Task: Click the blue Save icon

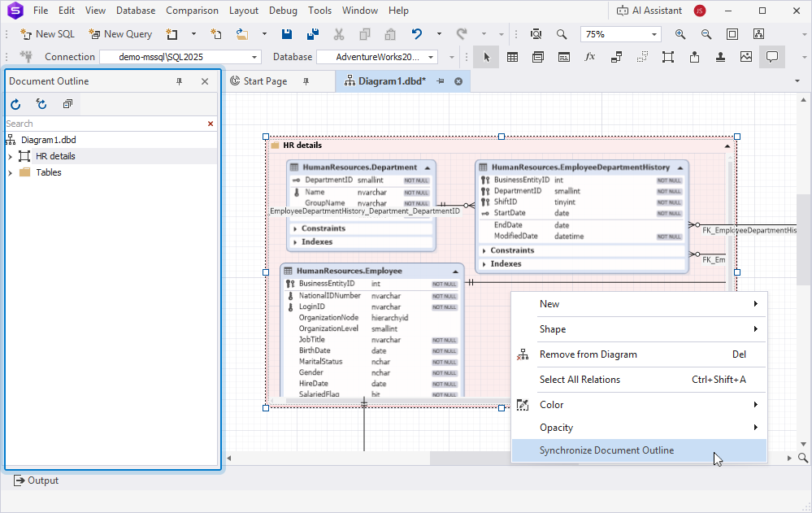Action: click(286, 34)
